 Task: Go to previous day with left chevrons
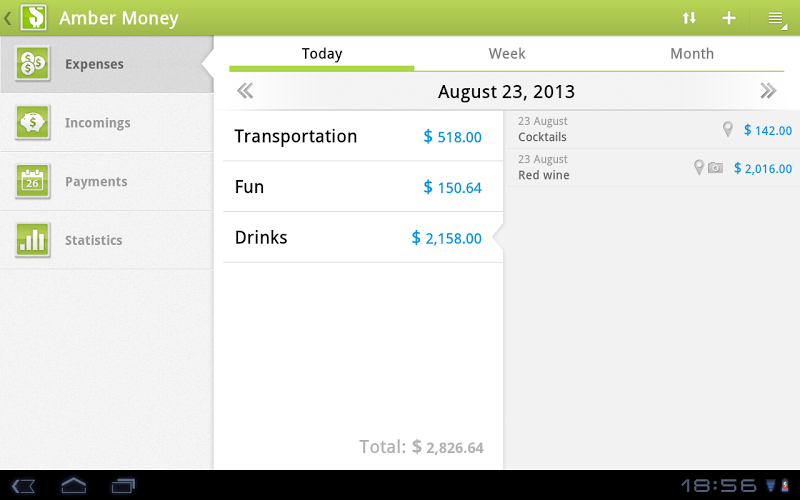click(x=245, y=92)
